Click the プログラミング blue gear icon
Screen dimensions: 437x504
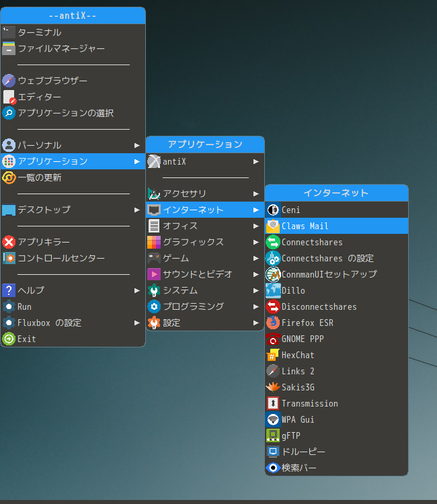pos(154,306)
